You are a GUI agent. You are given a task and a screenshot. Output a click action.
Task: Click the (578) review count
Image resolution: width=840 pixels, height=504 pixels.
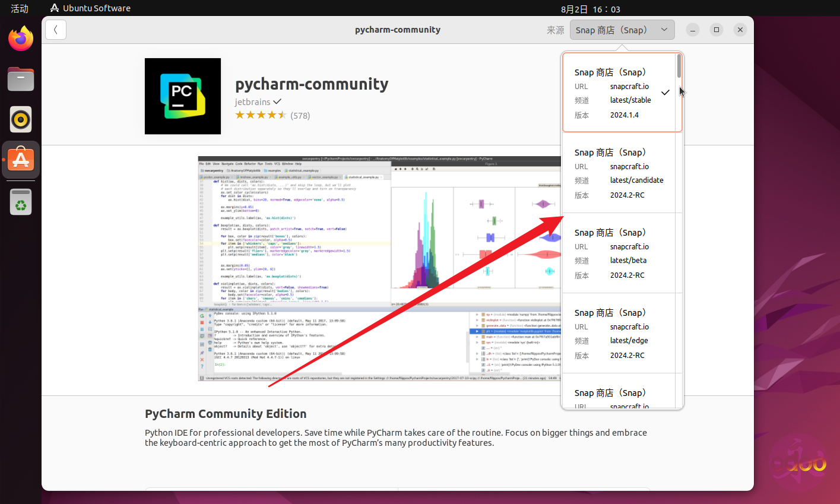tap(300, 116)
